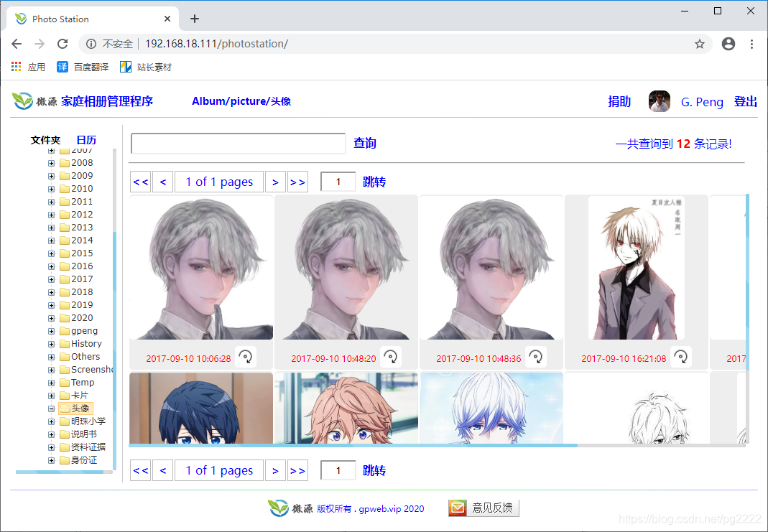Open the Album/picture/头像 breadcrumb link
The height and width of the screenshot is (532, 768).
pyautogui.click(x=241, y=101)
